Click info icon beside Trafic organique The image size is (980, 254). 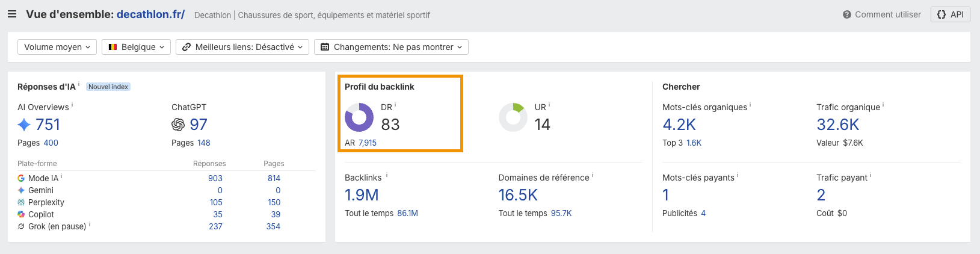point(883,105)
